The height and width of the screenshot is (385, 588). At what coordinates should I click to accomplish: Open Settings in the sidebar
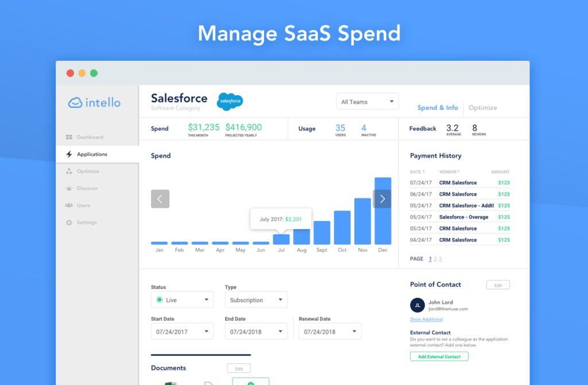tap(98, 222)
